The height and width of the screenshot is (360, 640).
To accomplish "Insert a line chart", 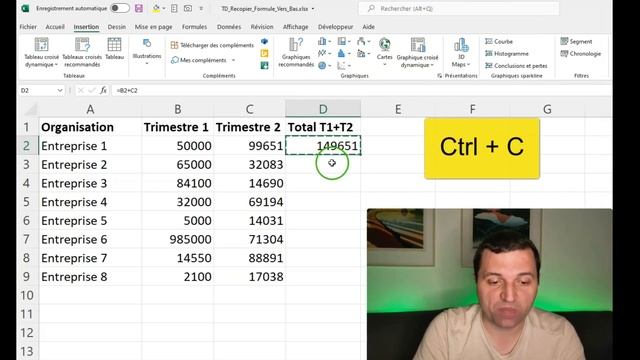I will point(324,53).
